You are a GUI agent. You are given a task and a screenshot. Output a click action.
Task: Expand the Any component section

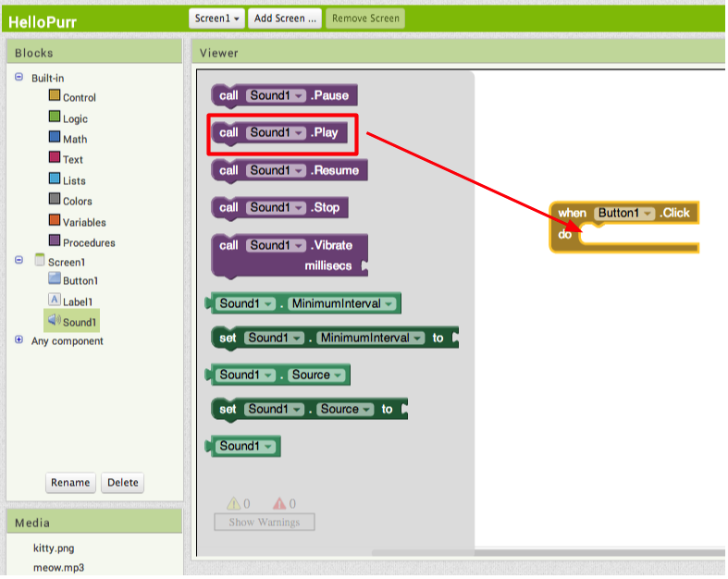coord(19,339)
